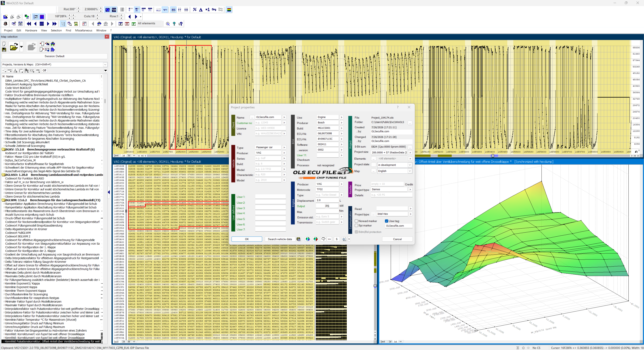
Task: Toggle the Off filter button in Map selection
Action: pos(44,71)
